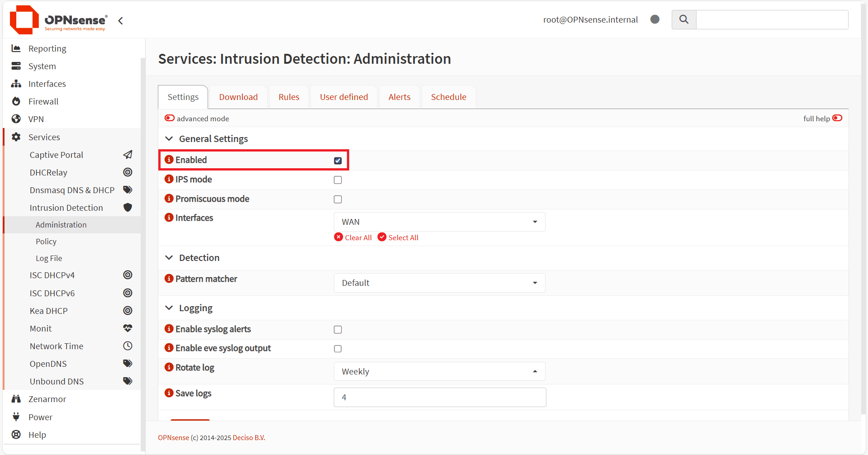Image resolution: width=868 pixels, height=455 pixels.
Task: Click the Captive Portal paper plane icon
Action: pyautogui.click(x=128, y=155)
